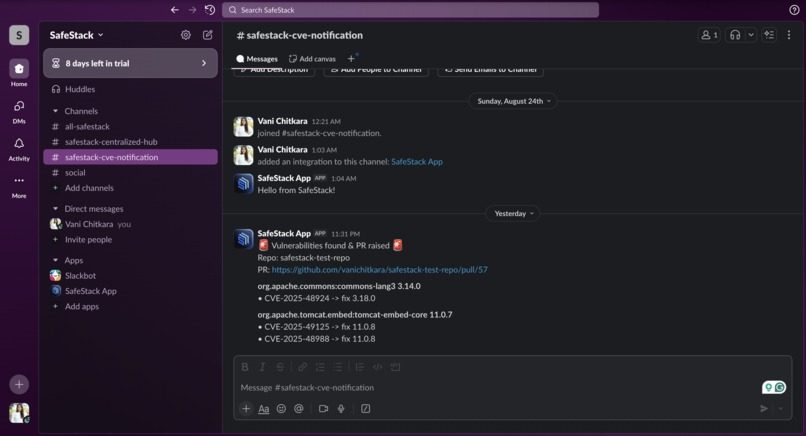Viewport: 806px width, 436px height.
Task: Open the safestack-centralized-hub channel
Action: click(131, 142)
